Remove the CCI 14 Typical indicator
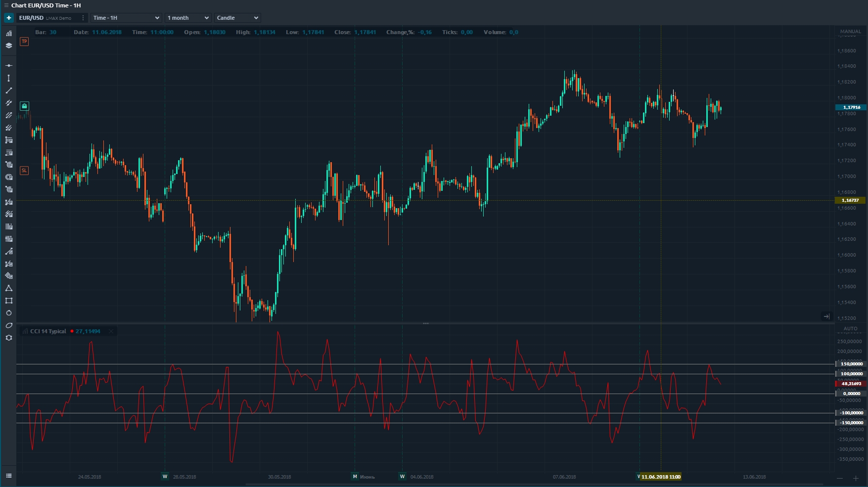 (111, 331)
